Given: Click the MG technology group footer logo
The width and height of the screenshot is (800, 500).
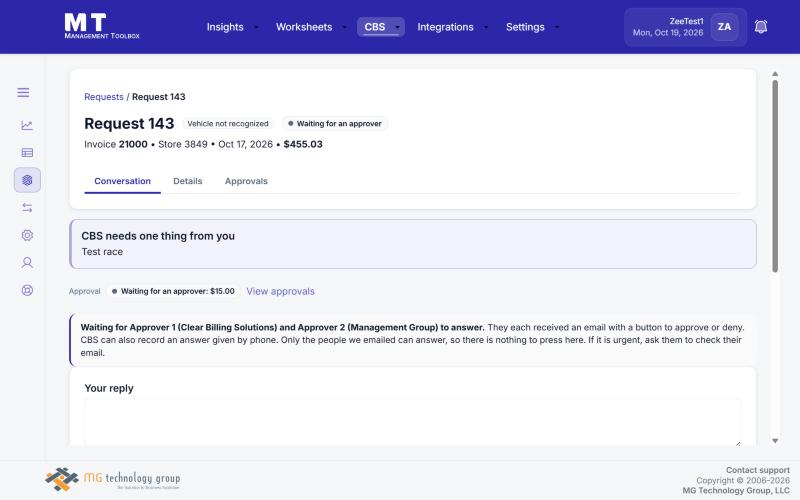Looking at the screenshot, I should click(x=112, y=480).
